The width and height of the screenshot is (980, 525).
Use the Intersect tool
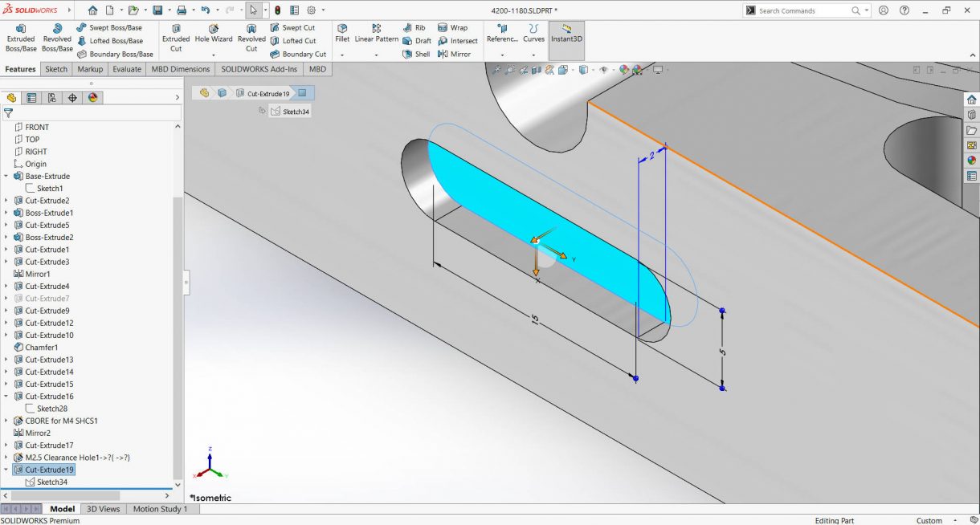pyautogui.click(x=458, y=41)
